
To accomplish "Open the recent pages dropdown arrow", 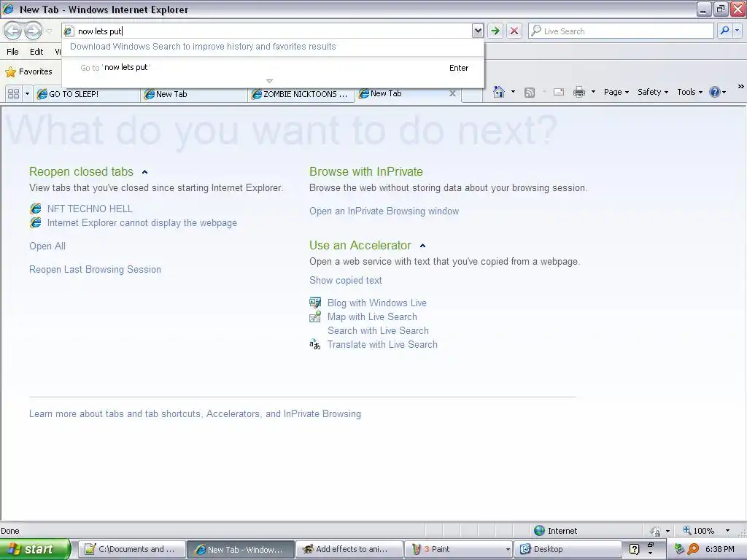I will [x=49, y=31].
